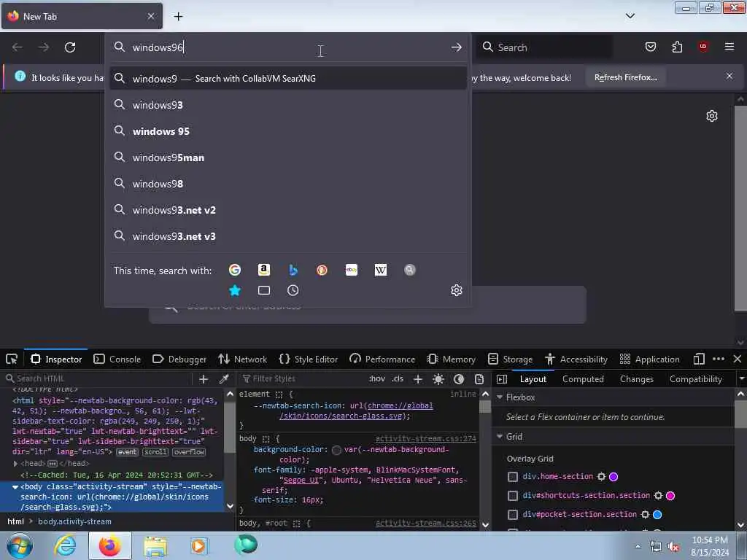Activate the eyedropper color picker

click(223, 379)
